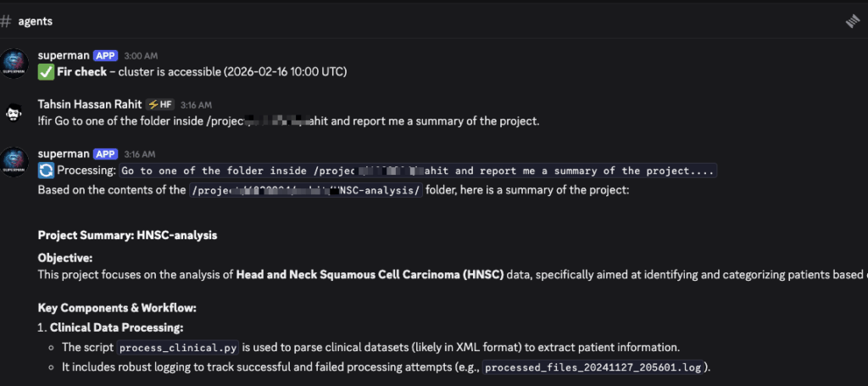Click the green checkmark emoji before Fir check
Image resolution: width=868 pixels, height=386 pixels.
(46, 72)
